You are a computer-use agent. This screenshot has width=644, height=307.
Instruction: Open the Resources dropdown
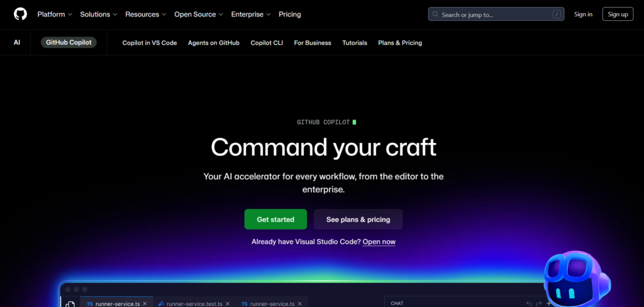pos(146,14)
